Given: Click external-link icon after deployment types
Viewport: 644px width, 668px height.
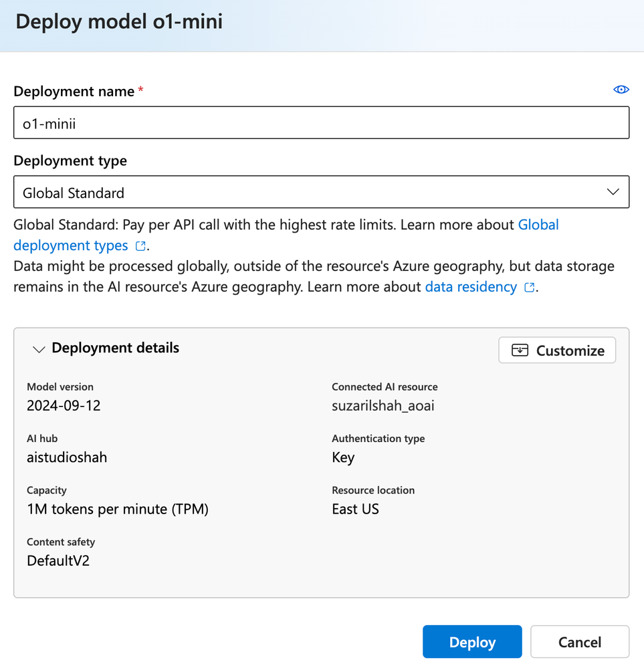Looking at the screenshot, I should (x=140, y=246).
